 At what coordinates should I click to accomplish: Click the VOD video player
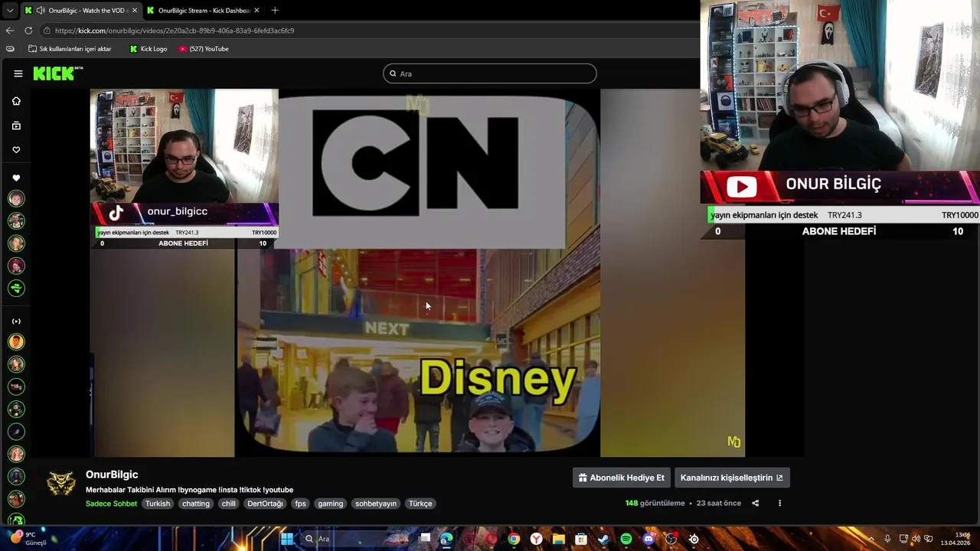[417, 273]
